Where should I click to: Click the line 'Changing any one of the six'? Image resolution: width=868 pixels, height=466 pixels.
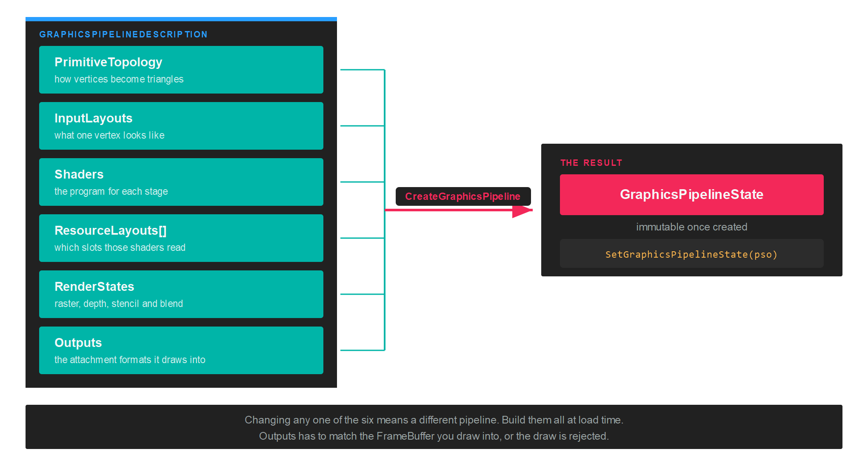[434, 420]
